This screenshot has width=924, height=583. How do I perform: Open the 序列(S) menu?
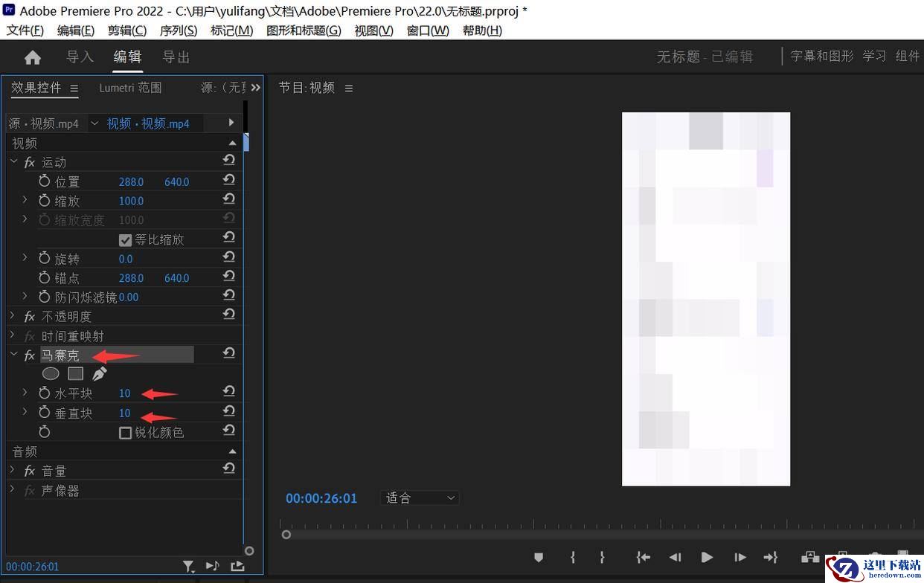[x=179, y=30]
